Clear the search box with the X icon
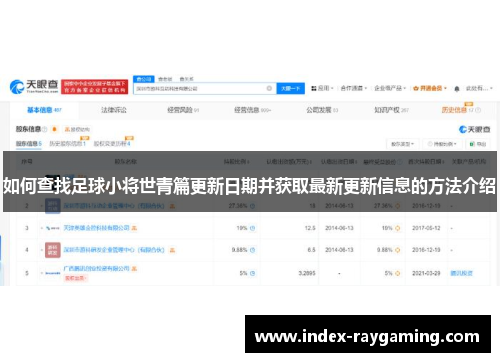Image resolution: width=500 pixels, height=362 pixels. click(x=269, y=88)
